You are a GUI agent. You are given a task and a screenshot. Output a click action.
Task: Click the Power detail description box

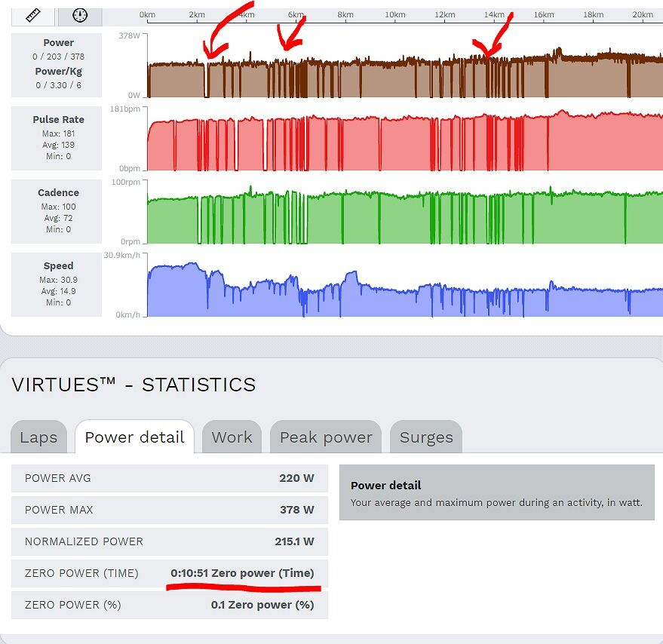pos(497,492)
